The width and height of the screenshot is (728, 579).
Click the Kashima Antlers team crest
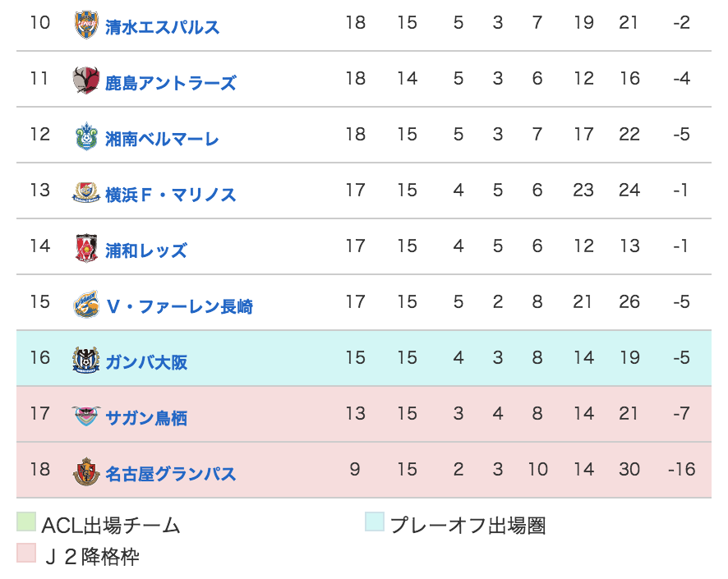(x=86, y=80)
